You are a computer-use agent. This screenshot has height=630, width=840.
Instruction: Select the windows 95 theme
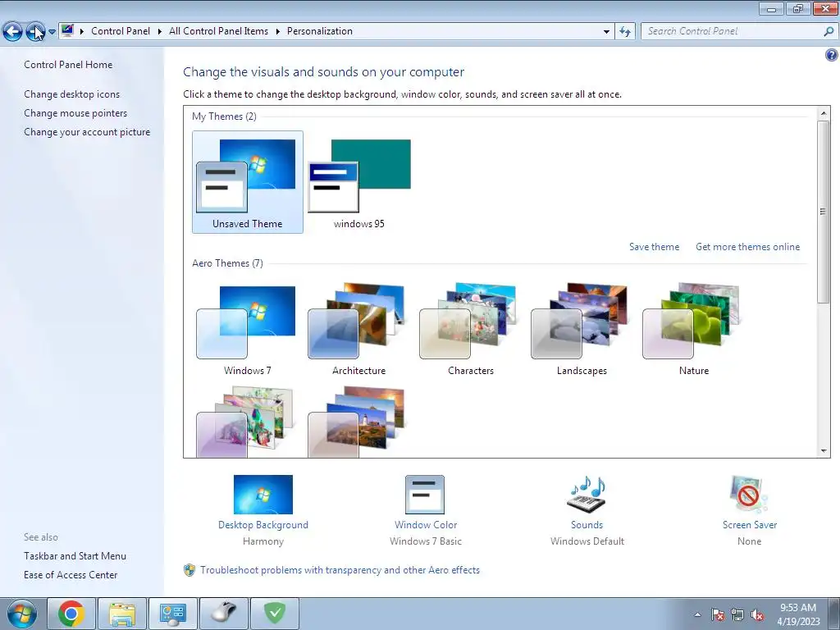click(359, 182)
